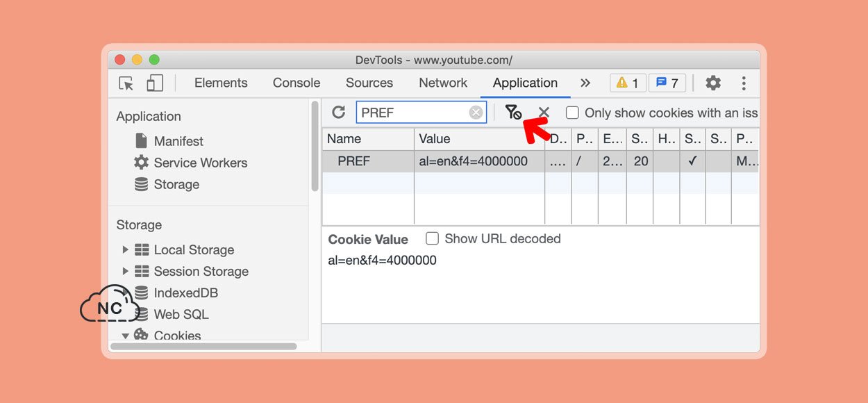This screenshot has width=868, height=403.
Task: Expand the Session Storage tree arrow
Action: (x=125, y=271)
